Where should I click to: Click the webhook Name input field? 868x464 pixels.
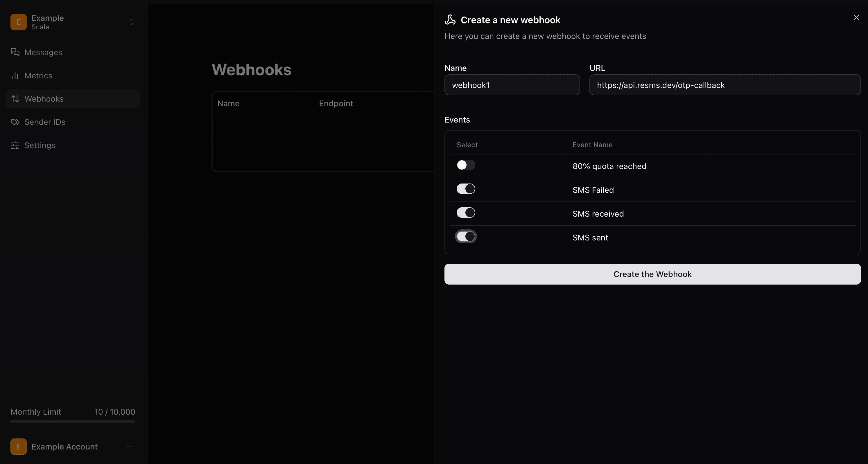pyautogui.click(x=512, y=85)
